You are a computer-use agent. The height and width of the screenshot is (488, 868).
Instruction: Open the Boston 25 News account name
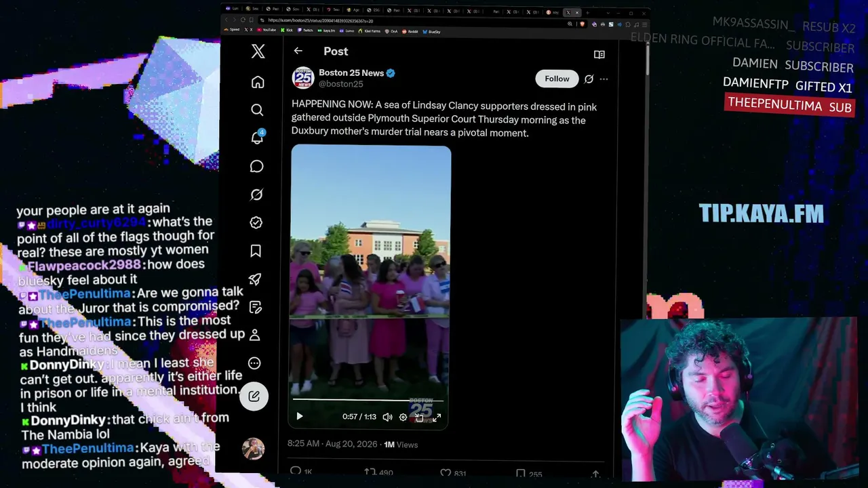(x=351, y=73)
